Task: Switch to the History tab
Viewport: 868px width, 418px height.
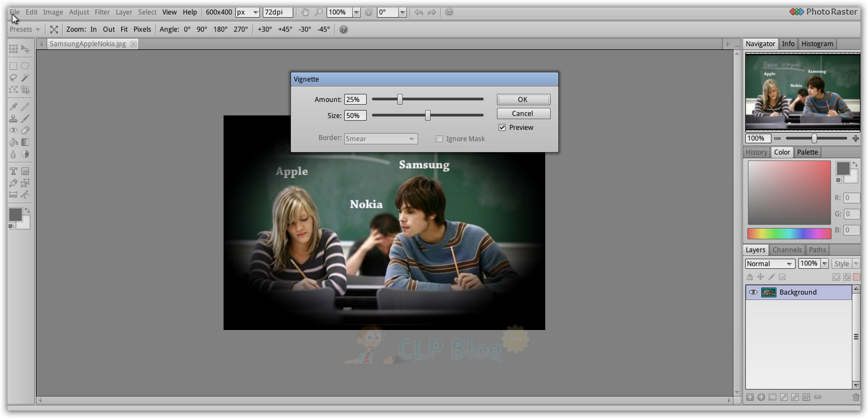Action: (x=756, y=153)
